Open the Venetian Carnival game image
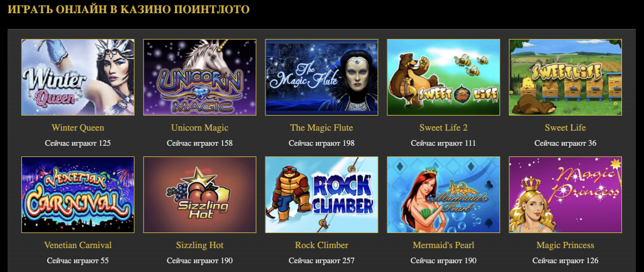Viewport: 644px width, 272px height. (x=78, y=195)
